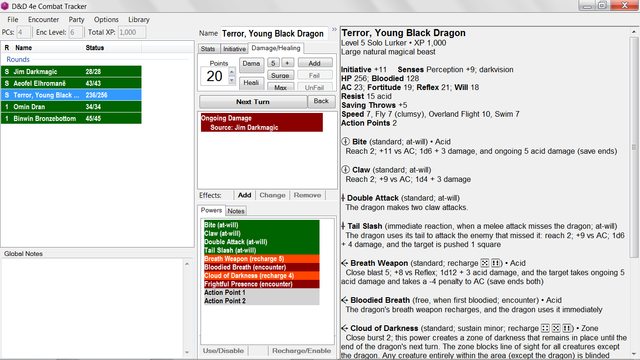The image size is (640, 360).
Task: Click the Total XP field
Action: coord(132,32)
